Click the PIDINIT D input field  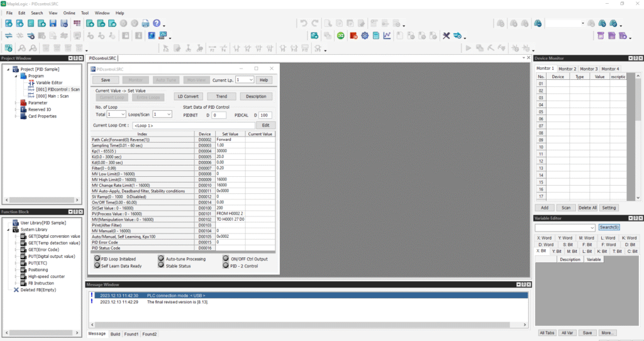click(x=218, y=115)
